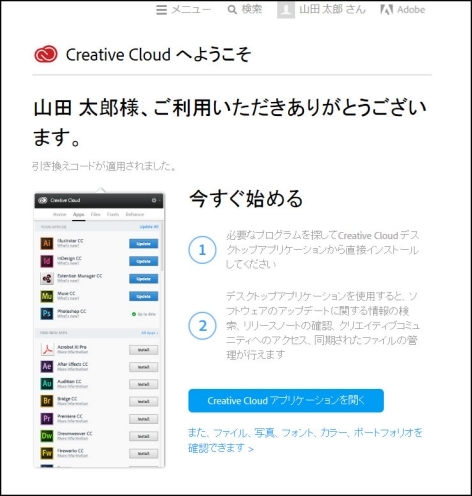Click Bridge CC More Information link
The image size is (472, 496).
pyautogui.click(x=73, y=403)
